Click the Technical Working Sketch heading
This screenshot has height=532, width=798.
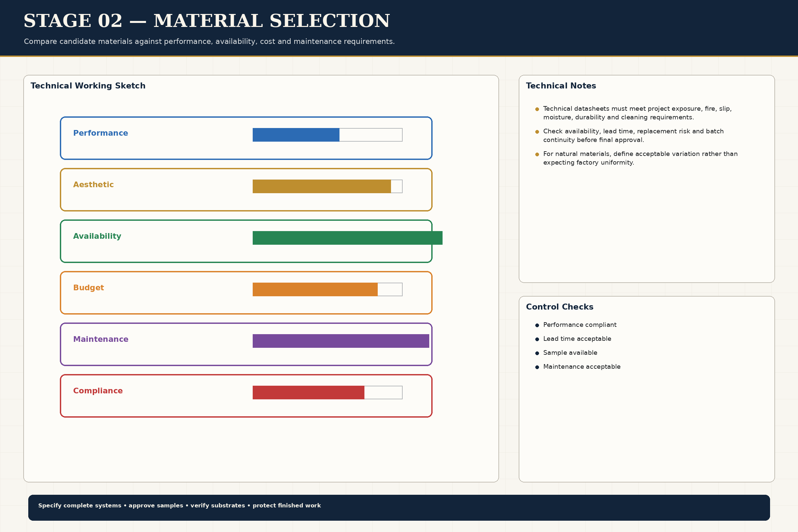click(88, 86)
